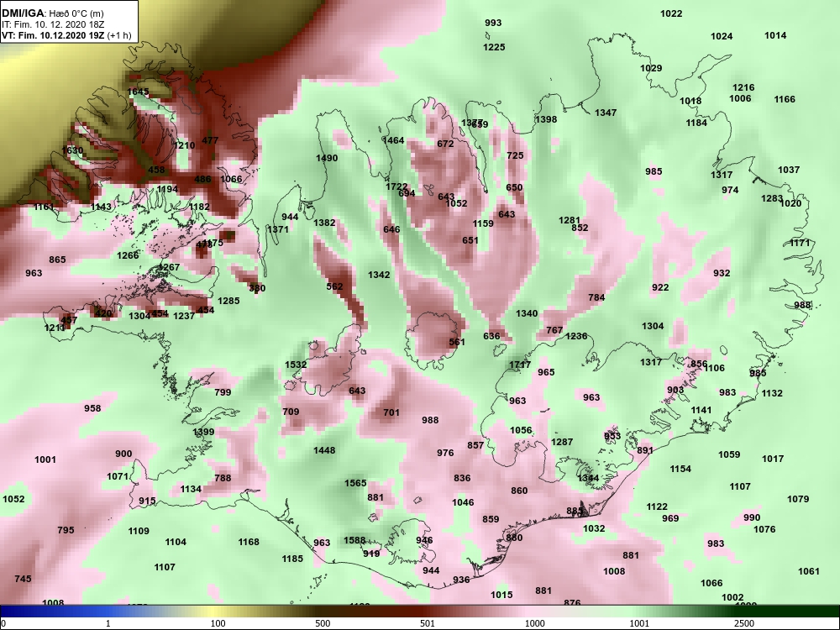Click the map value 457
Screen dimensions: 840x630
coord(69,320)
